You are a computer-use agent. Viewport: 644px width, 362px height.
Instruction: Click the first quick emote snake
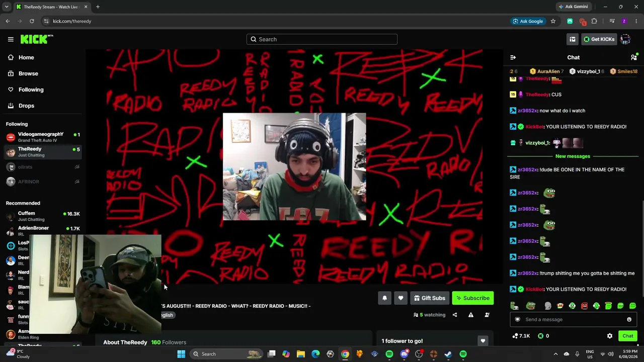(514, 306)
